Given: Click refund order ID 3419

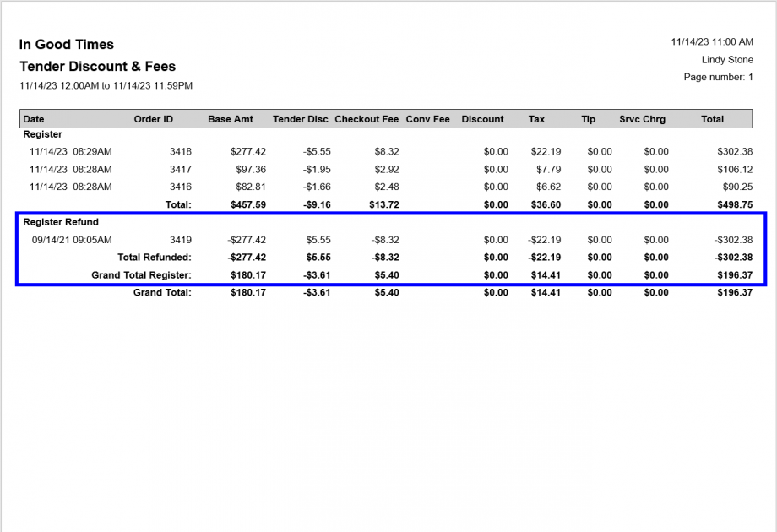Looking at the screenshot, I should [181, 240].
